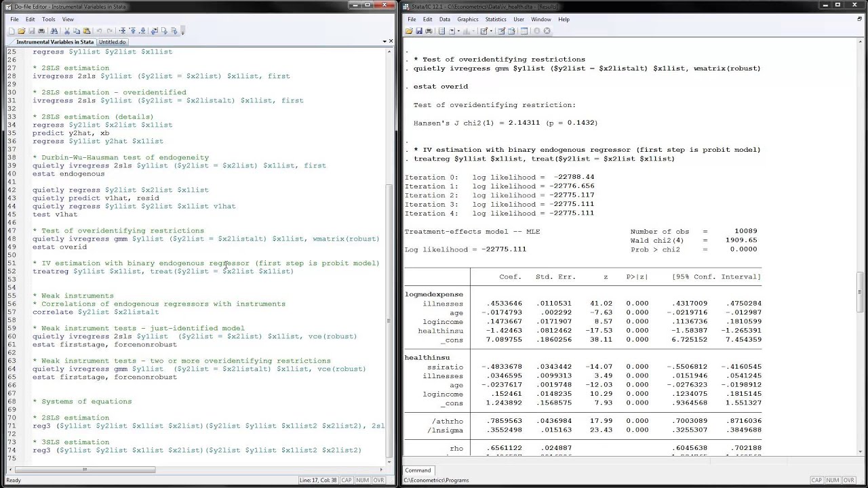Open the Data Editor (browse)
868x488 pixels.
pos(511,30)
